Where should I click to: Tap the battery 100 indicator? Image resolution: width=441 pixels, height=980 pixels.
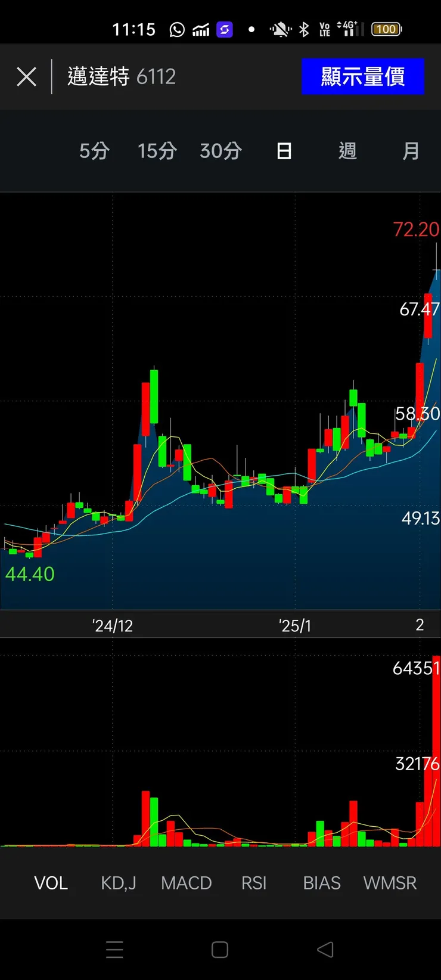[386, 29]
